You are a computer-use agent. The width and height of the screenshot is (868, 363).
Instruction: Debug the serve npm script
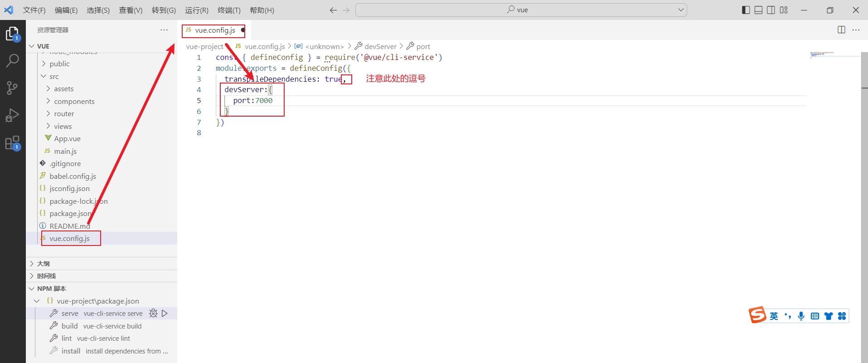[x=153, y=313]
